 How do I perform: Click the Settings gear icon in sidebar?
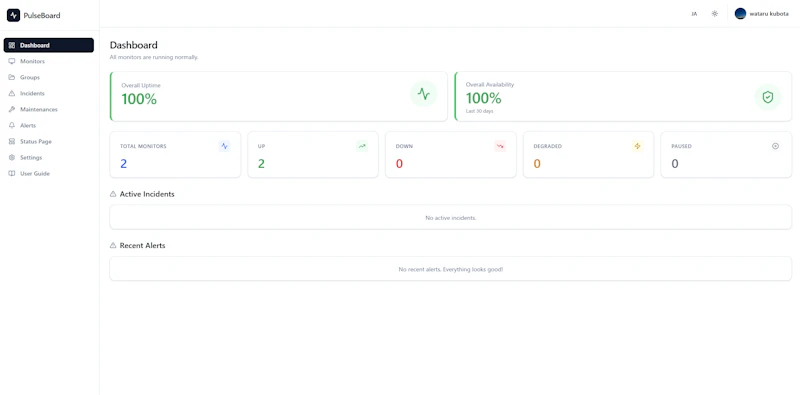(x=12, y=158)
